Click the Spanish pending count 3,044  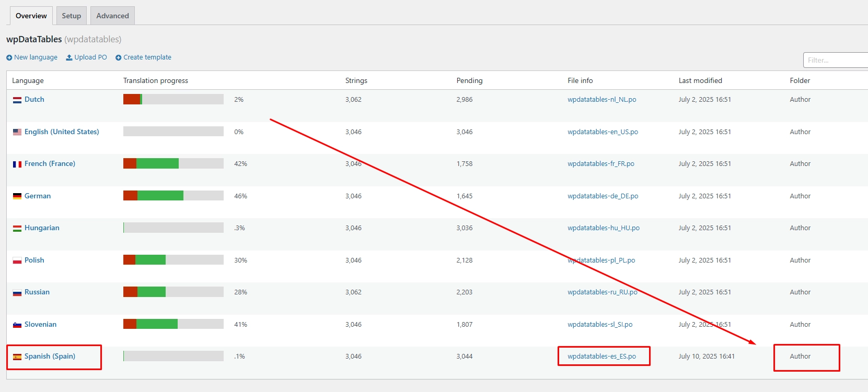coord(465,356)
